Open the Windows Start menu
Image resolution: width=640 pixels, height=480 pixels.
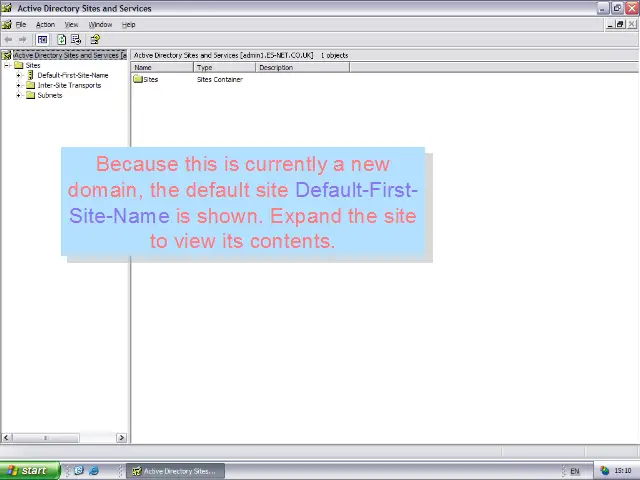[30, 471]
